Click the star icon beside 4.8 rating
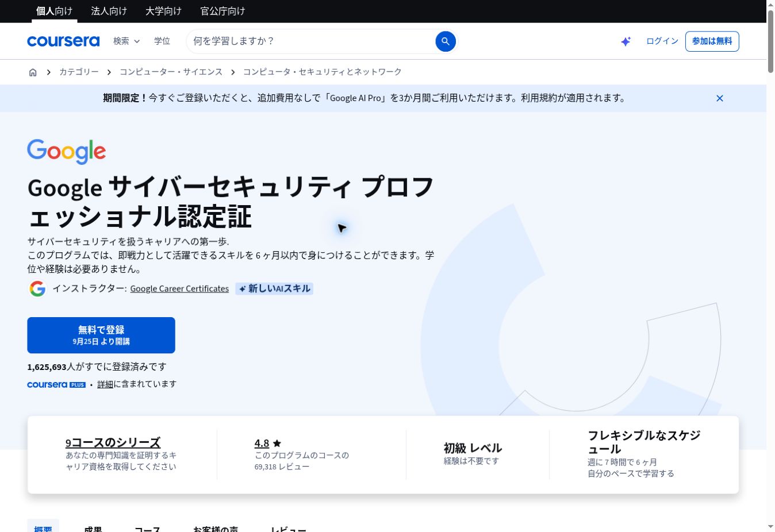The height and width of the screenshot is (532, 775). 277,443
